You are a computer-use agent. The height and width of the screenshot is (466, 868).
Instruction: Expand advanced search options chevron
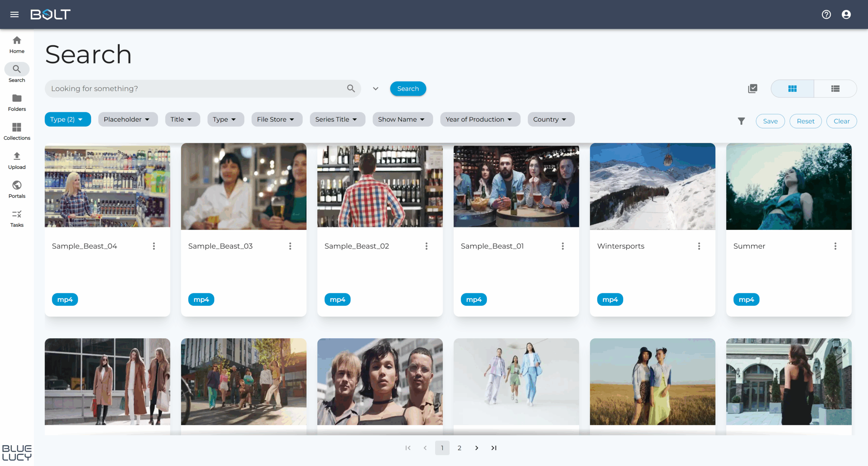[x=375, y=88]
